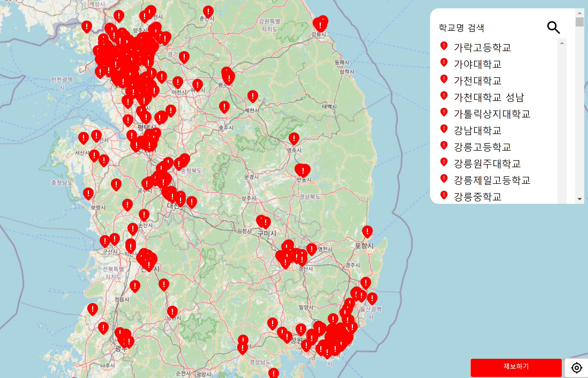Choose 강남대학교 from the list
Screen dimensions: 588x378
coord(477,131)
